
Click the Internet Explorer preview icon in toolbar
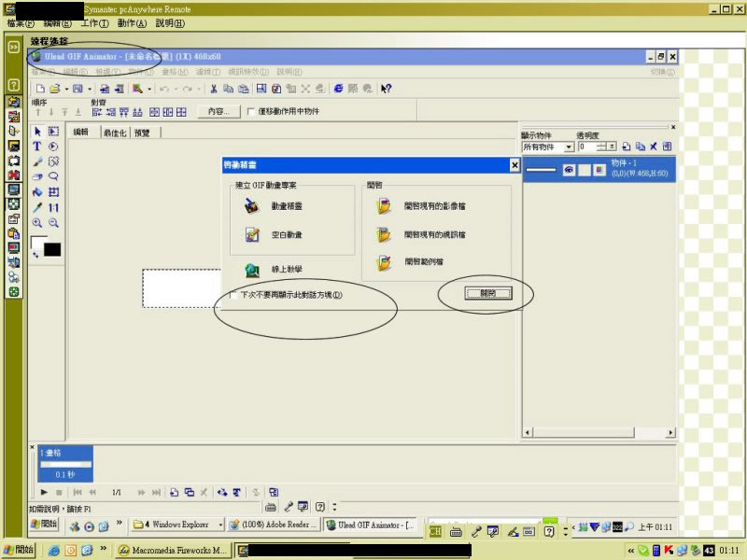(x=338, y=89)
